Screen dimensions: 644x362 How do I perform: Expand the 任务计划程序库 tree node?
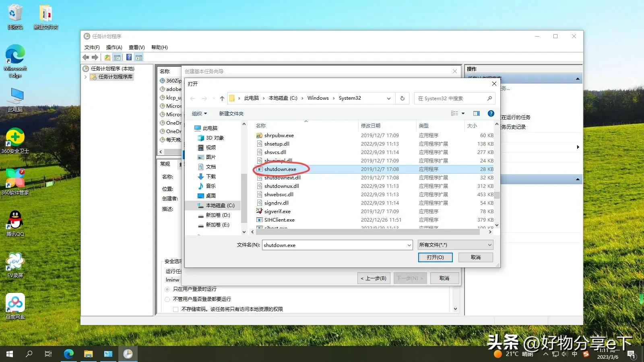85,76
